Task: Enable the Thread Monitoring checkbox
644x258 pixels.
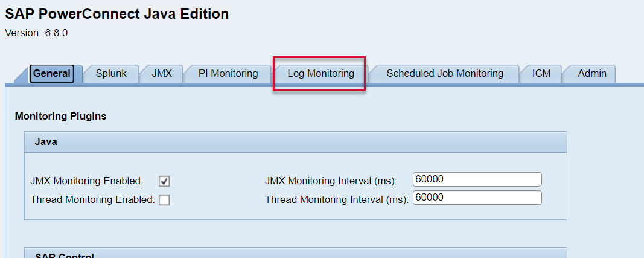Action: [164, 200]
